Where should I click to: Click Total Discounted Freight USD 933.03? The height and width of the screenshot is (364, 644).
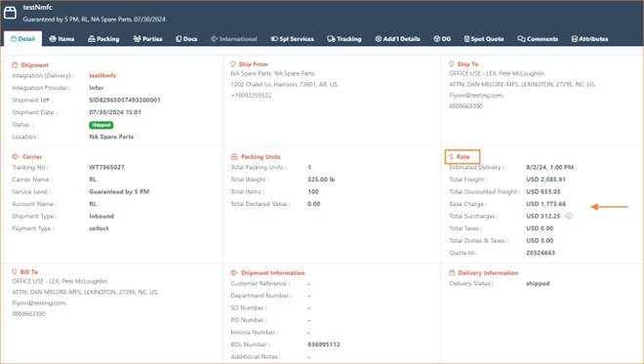543,192
